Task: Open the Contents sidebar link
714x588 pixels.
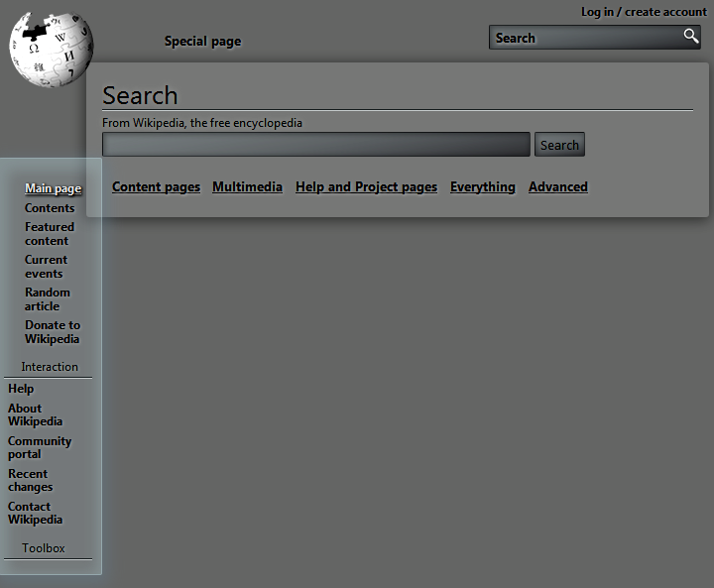Action: 50,208
